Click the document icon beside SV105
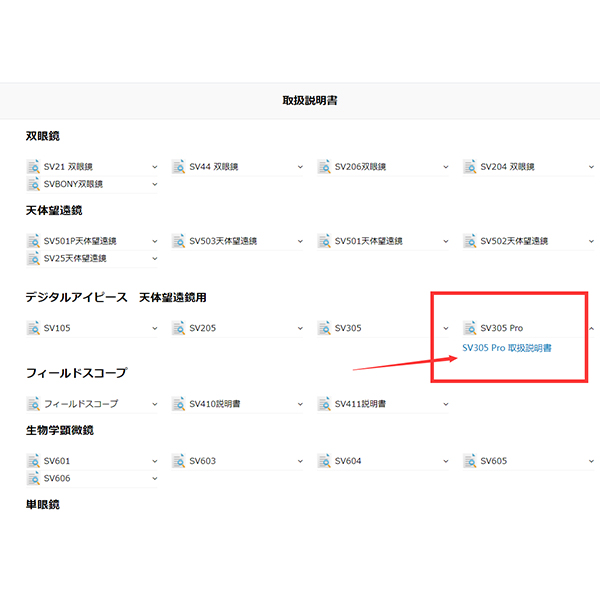 pyautogui.click(x=33, y=328)
